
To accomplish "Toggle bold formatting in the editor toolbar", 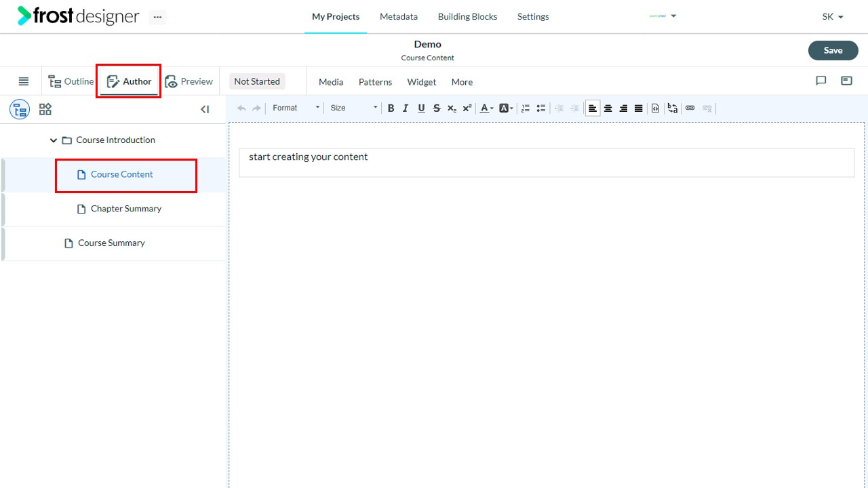I will click(x=391, y=108).
